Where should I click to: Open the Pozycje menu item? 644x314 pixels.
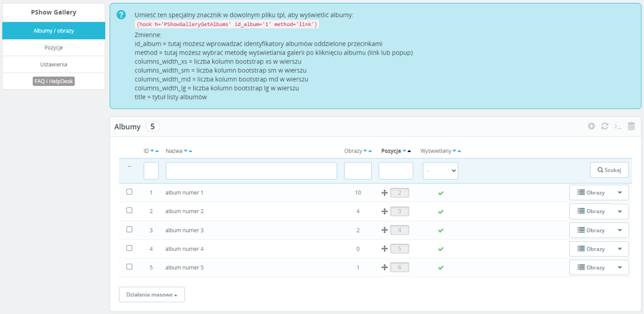(x=54, y=48)
